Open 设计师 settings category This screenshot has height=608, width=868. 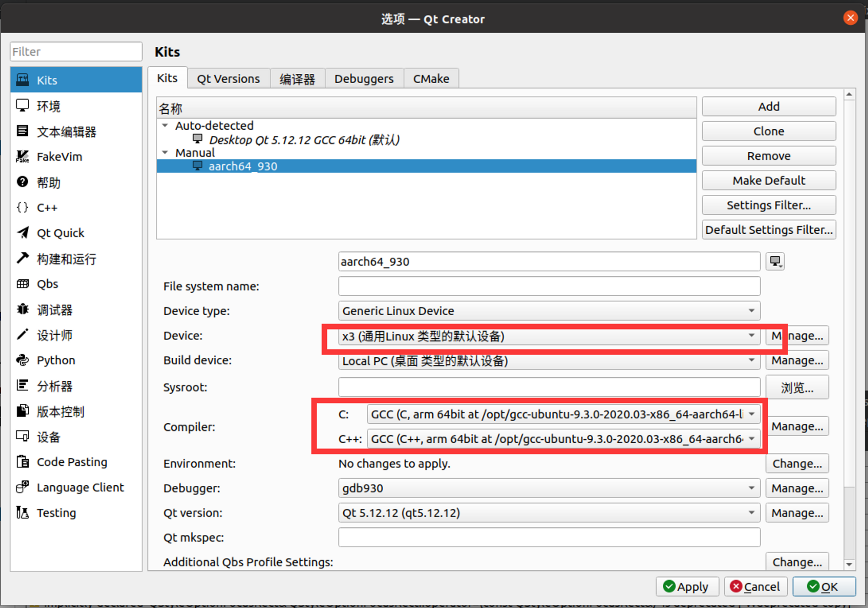[76, 335]
